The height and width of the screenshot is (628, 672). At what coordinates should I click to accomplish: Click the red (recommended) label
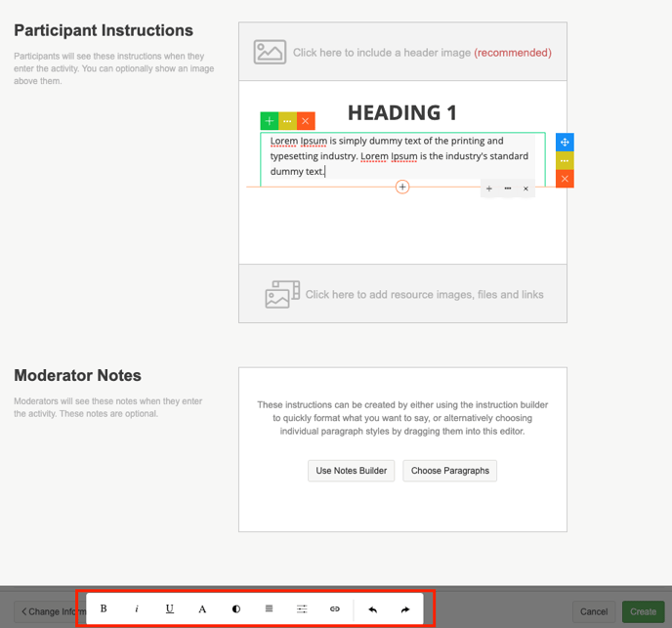point(513,53)
